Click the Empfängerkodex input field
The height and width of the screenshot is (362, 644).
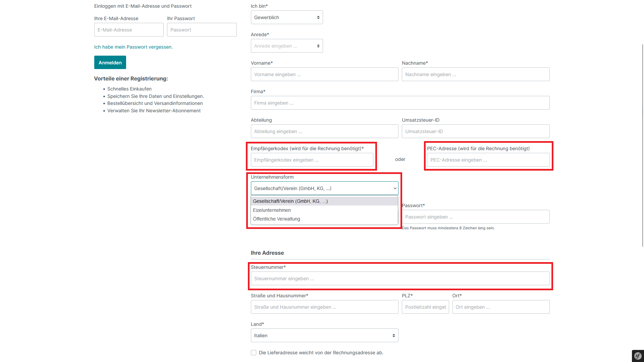coord(312,160)
